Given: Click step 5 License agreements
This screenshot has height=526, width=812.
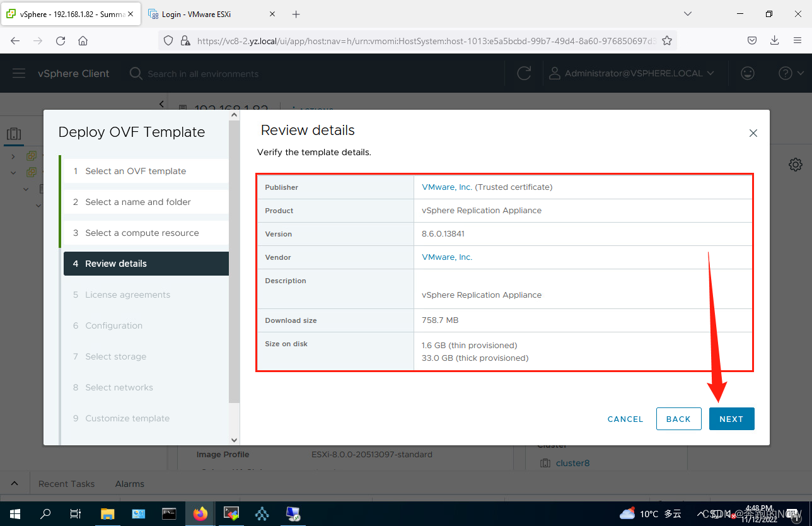Looking at the screenshot, I should [x=146, y=295].
